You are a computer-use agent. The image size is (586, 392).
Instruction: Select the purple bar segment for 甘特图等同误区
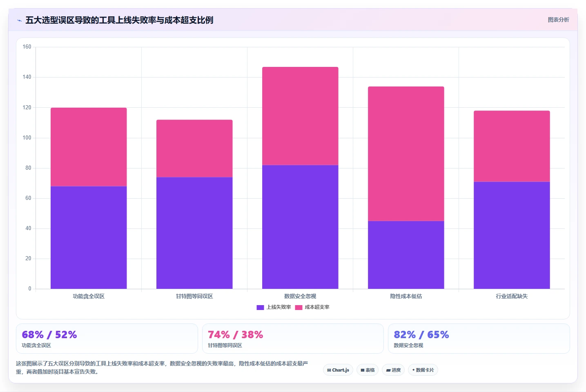click(x=194, y=233)
